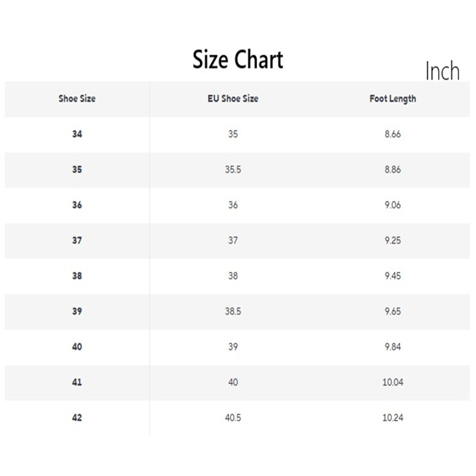The width and height of the screenshot is (476, 476).
Task: Select the EU Shoe Size column header
Action: 233,99
